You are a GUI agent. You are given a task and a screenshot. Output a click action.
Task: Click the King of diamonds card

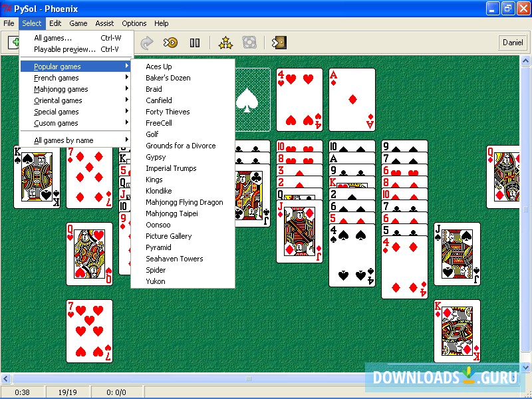pyautogui.click(x=457, y=331)
